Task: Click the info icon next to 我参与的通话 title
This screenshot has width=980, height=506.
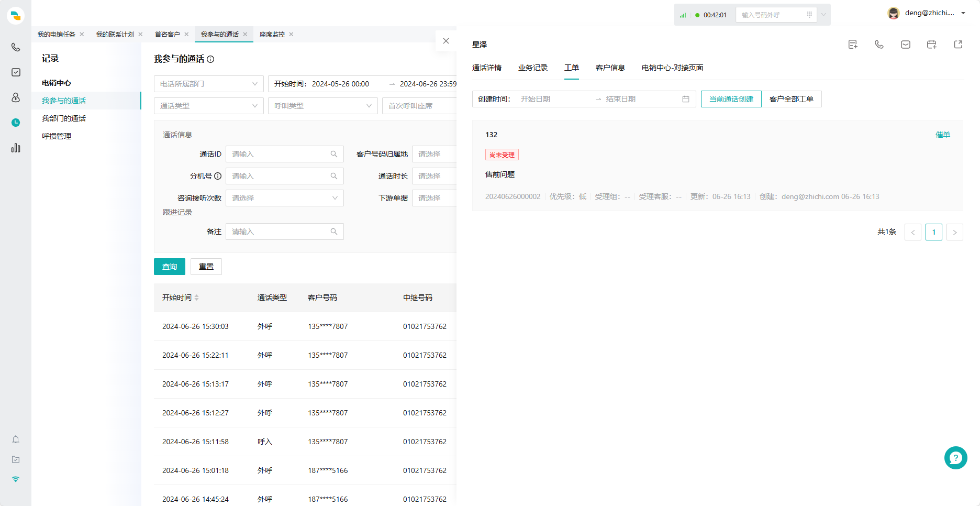Action: pyautogui.click(x=210, y=59)
